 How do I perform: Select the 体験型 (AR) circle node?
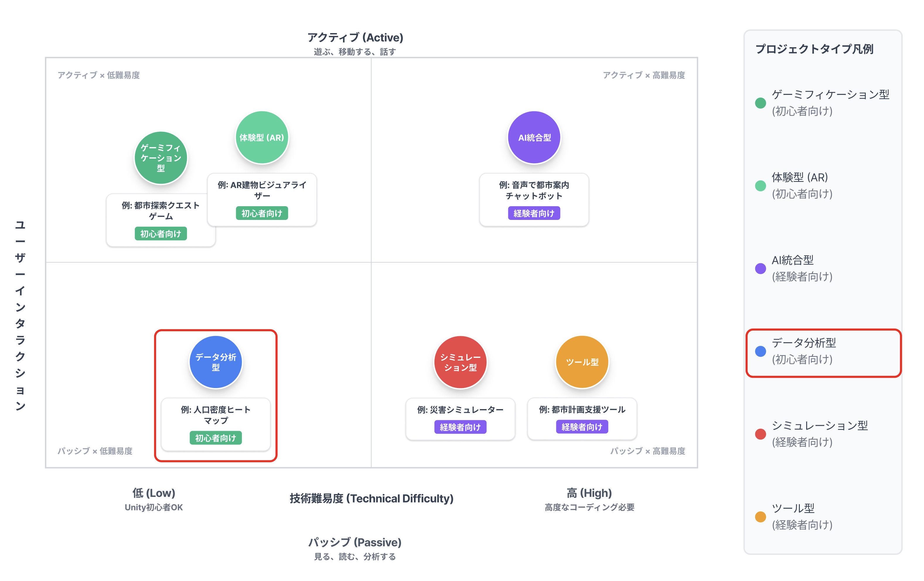pyautogui.click(x=262, y=137)
